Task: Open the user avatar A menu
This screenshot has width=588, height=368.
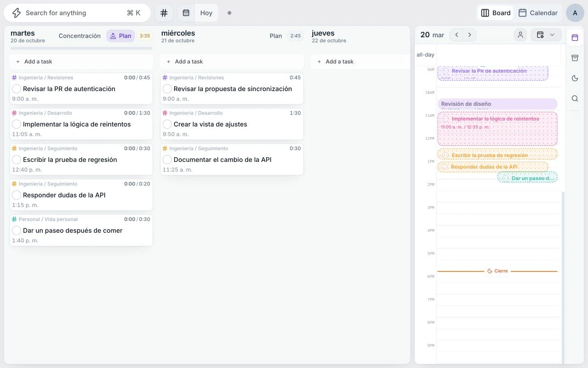Action: click(x=575, y=13)
